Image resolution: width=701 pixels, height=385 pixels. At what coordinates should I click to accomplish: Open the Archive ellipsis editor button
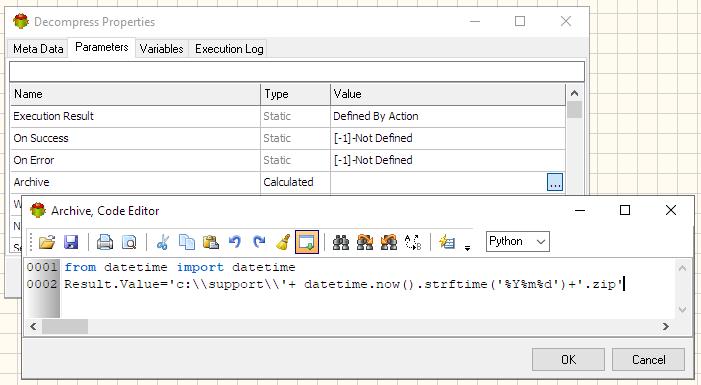(x=555, y=182)
